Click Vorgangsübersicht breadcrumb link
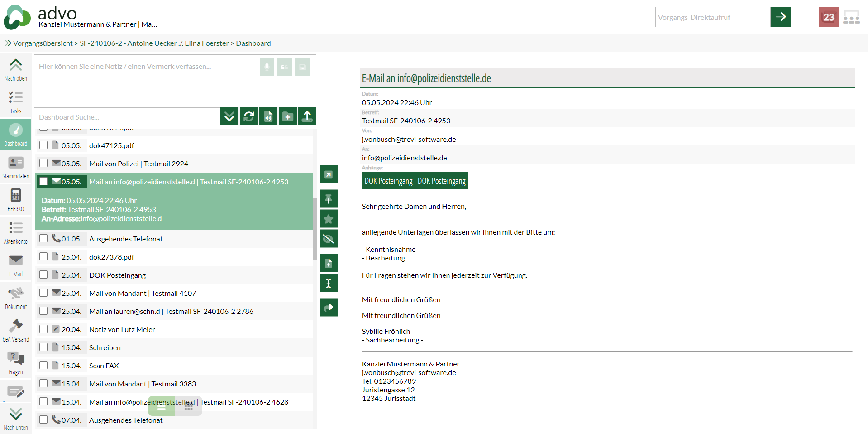868x434 pixels. (x=43, y=43)
